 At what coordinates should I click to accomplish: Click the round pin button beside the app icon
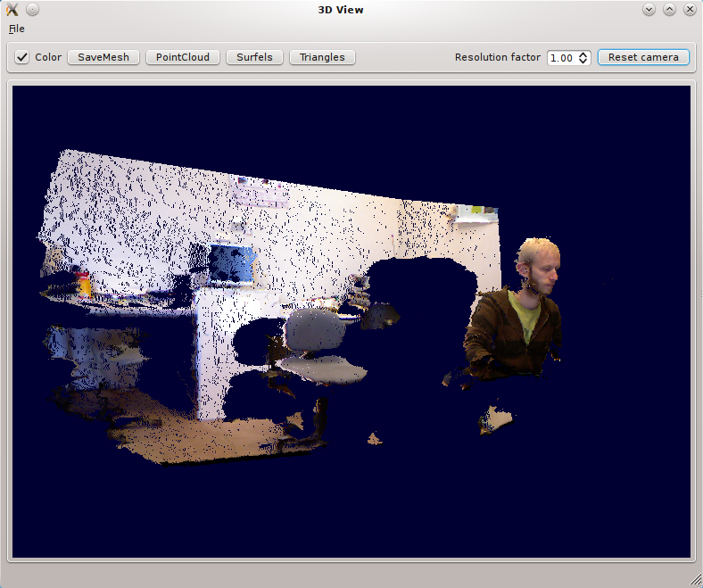[x=32, y=10]
